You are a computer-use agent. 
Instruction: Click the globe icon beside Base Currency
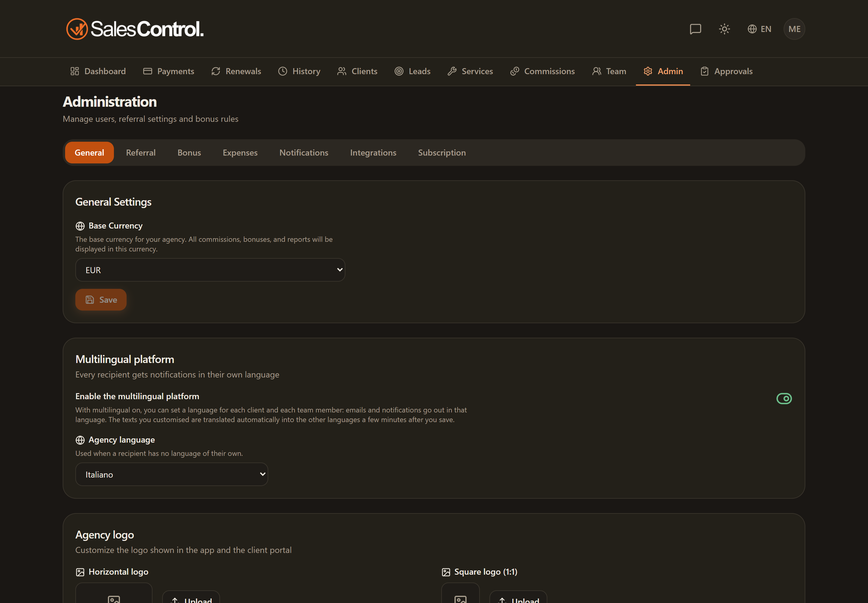coord(80,226)
